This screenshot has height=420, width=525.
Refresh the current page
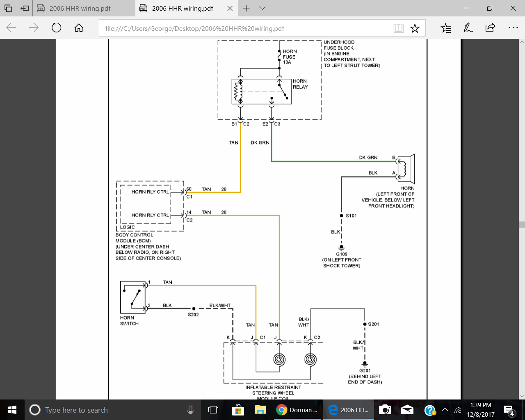pos(56,28)
